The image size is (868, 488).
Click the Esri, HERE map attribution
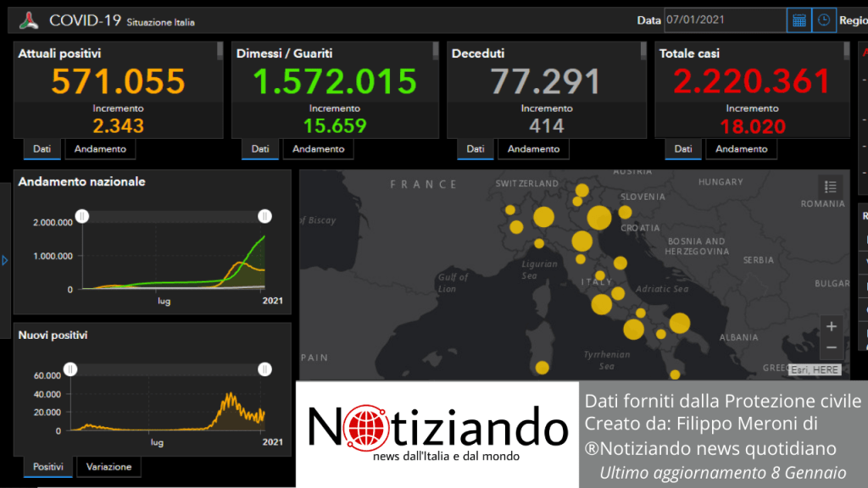coord(815,369)
